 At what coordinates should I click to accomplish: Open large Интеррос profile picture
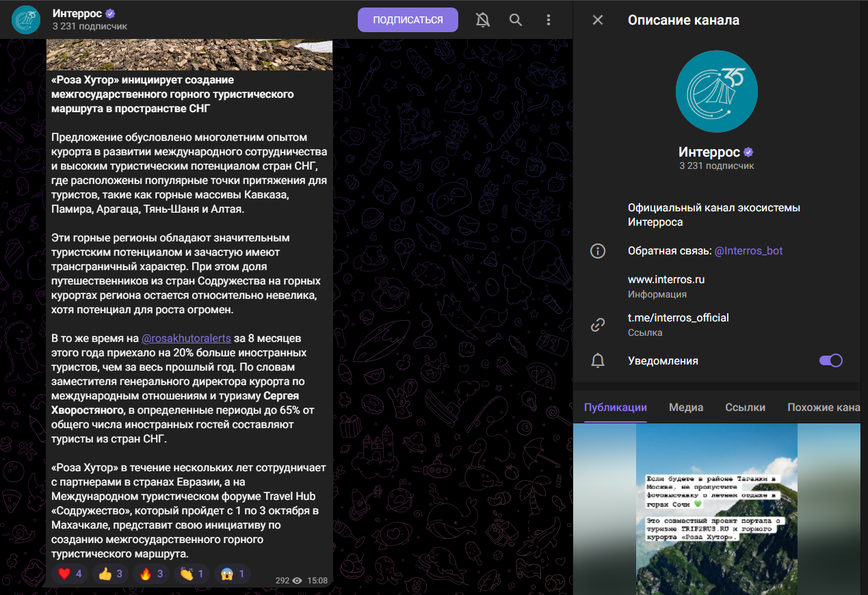click(x=716, y=91)
